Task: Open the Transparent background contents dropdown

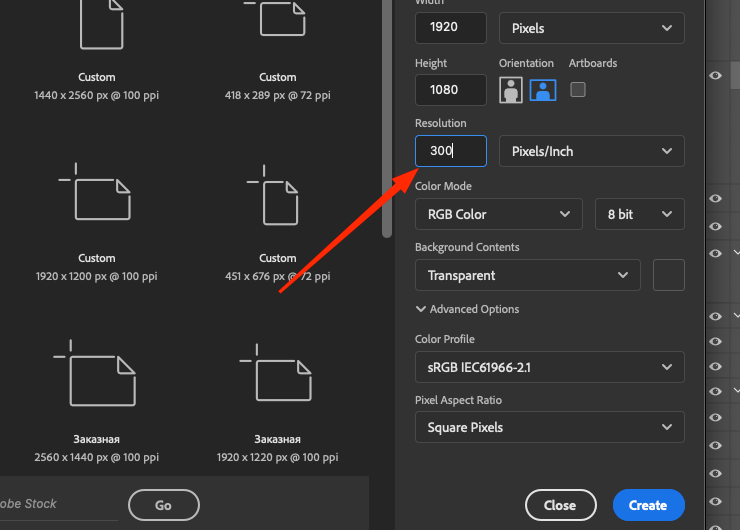Action: pos(528,275)
